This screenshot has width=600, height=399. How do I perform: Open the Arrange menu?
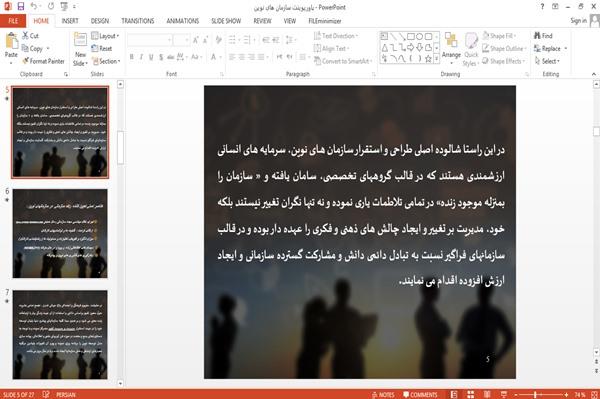pos(451,48)
